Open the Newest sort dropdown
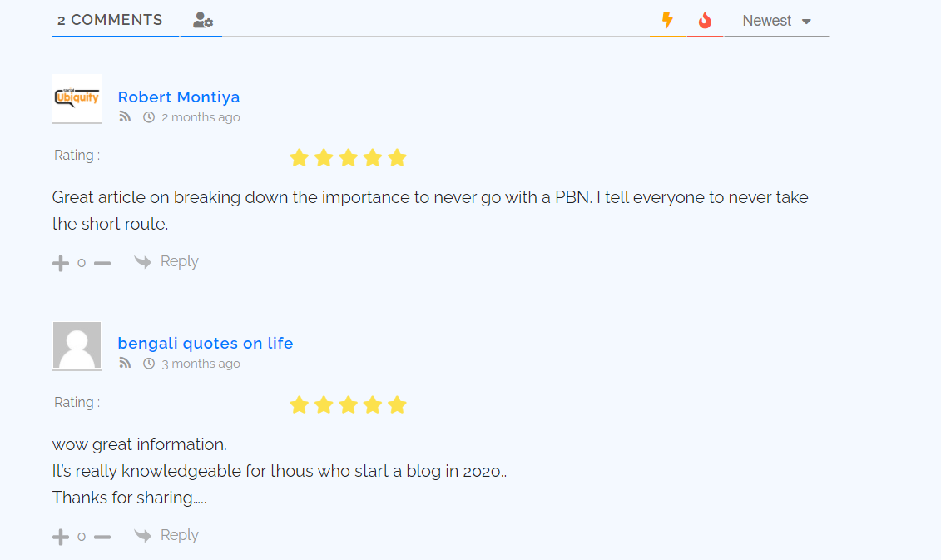 click(776, 21)
